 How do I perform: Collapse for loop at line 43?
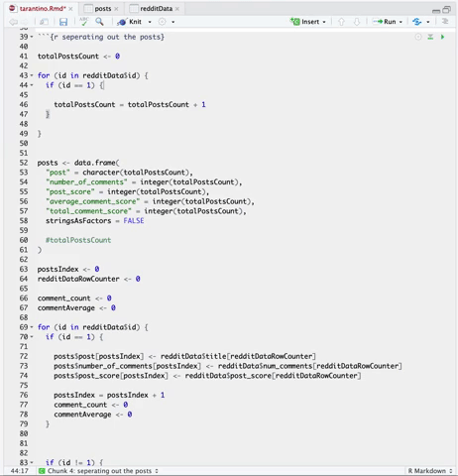pyautogui.click(x=32, y=75)
